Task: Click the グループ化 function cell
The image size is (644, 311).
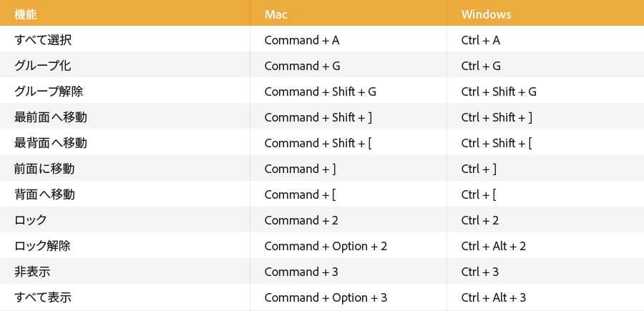Action: [42, 66]
